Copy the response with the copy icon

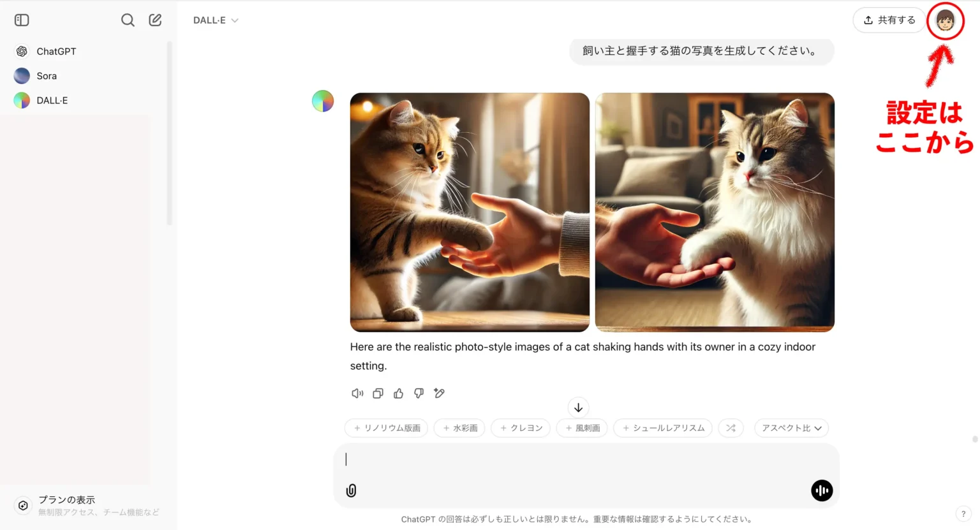point(378,394)
